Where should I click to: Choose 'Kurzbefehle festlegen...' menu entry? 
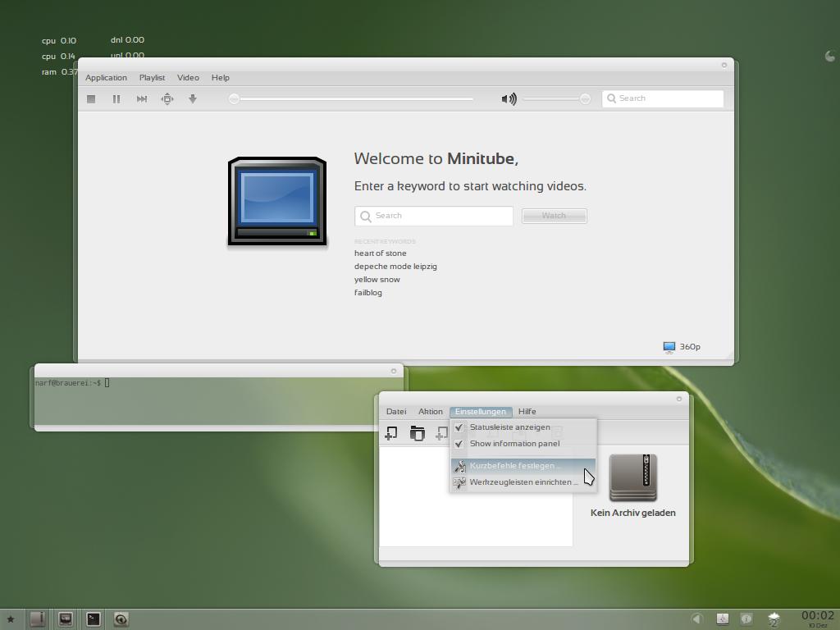click(x=523, y=466)
